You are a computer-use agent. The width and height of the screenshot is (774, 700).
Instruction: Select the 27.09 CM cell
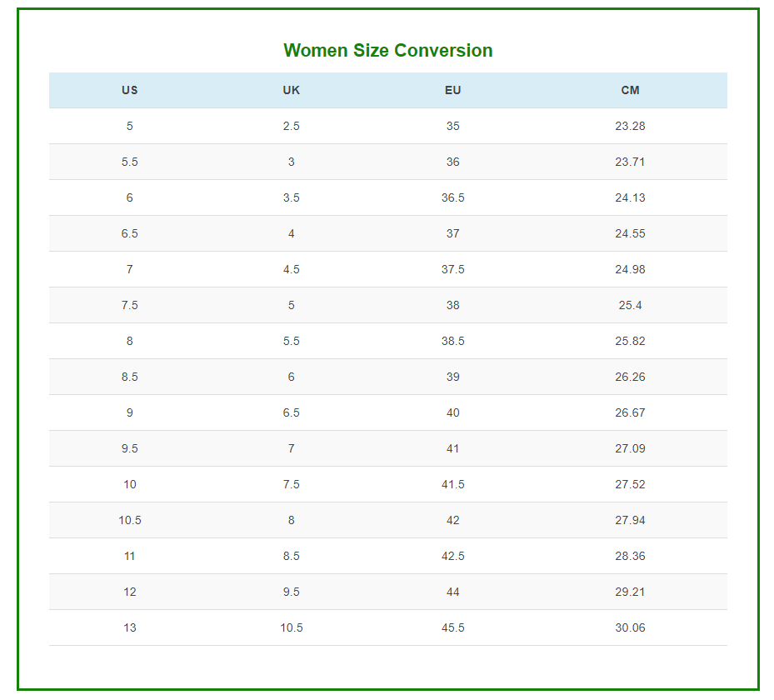click(630, 448)
